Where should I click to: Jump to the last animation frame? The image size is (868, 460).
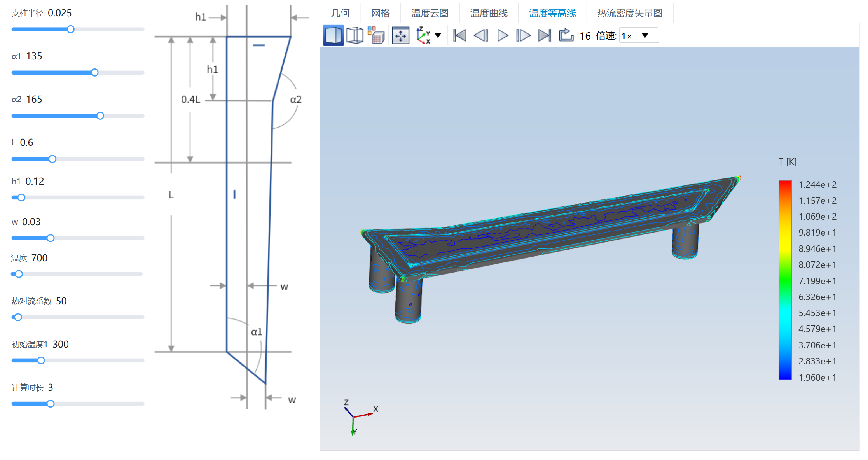tap(545, 36)
